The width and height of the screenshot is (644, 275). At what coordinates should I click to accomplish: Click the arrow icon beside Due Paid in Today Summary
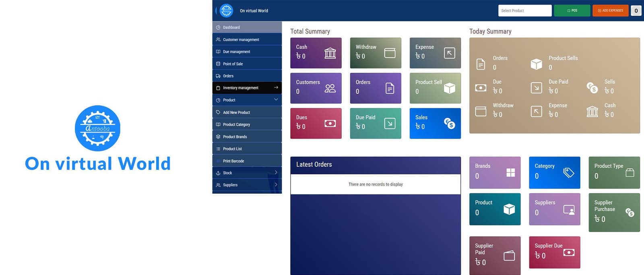(536, 87)
